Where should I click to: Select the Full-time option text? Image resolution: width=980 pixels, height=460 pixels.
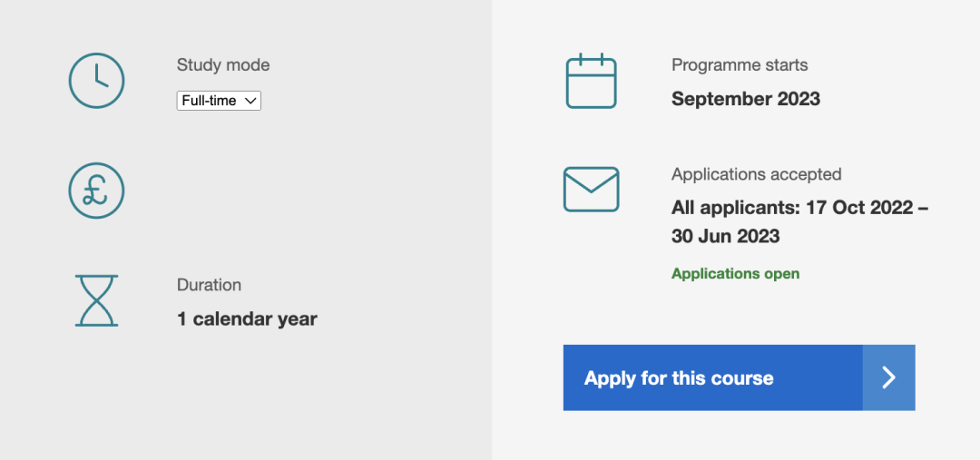(x=210, y=101)
